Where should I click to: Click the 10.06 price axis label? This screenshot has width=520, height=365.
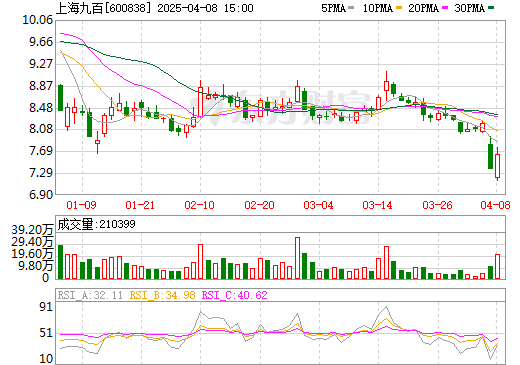[38, 20]
